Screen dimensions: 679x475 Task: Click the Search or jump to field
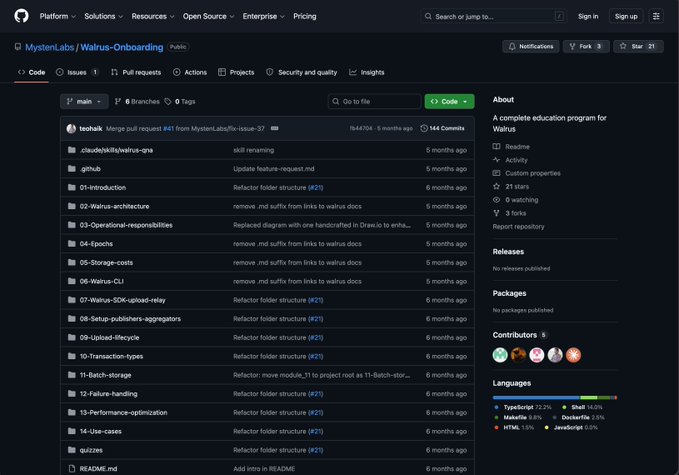[x=493, y=16]
